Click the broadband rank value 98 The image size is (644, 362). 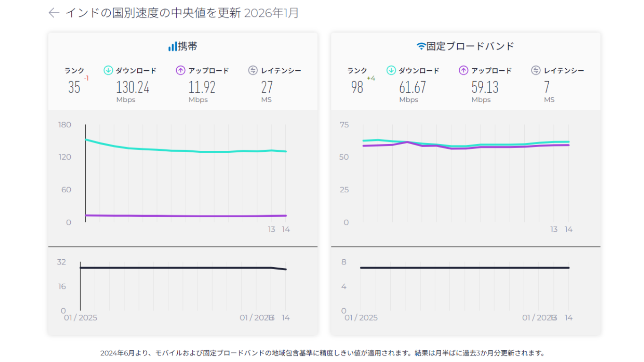coord(357,88)
